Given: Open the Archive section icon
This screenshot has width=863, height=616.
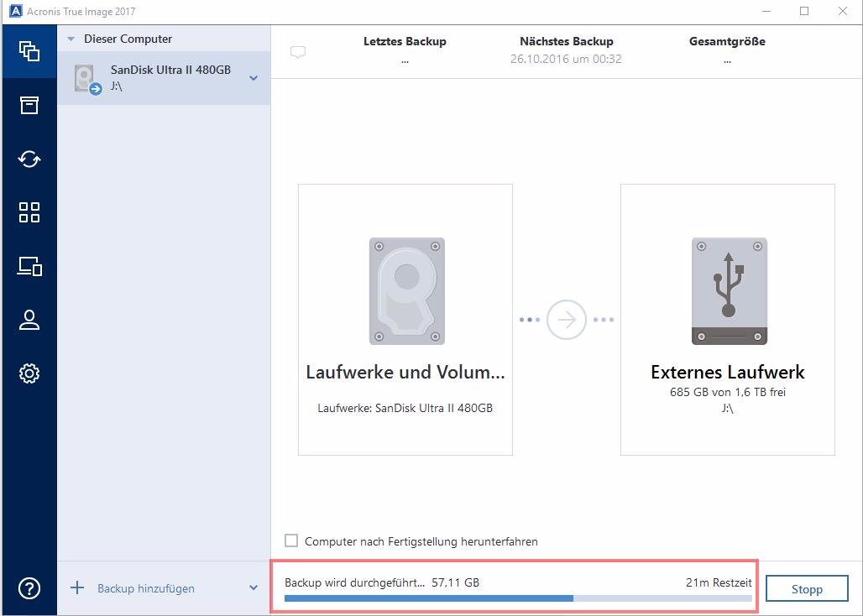Looking at the screenshot, I should 29,105.
